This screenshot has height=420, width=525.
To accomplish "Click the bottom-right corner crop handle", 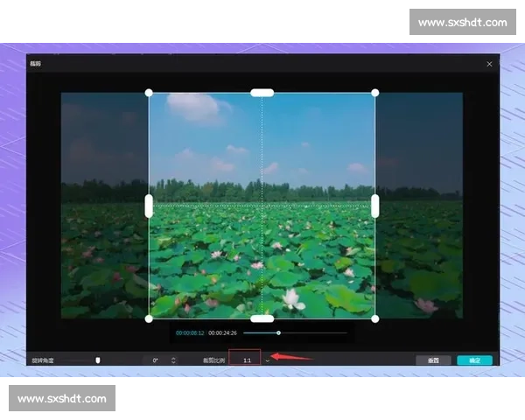I will (x=375, y=318).
